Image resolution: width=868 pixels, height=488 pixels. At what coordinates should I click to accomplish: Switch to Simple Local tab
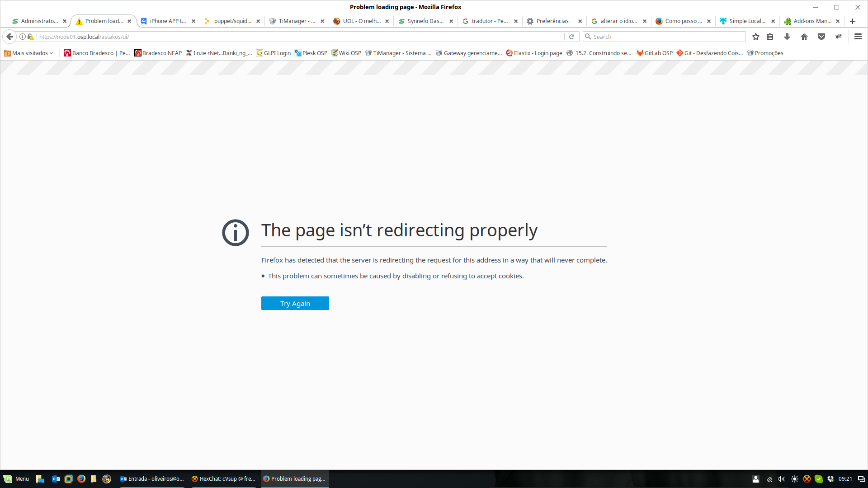click(x=747, y=21)
